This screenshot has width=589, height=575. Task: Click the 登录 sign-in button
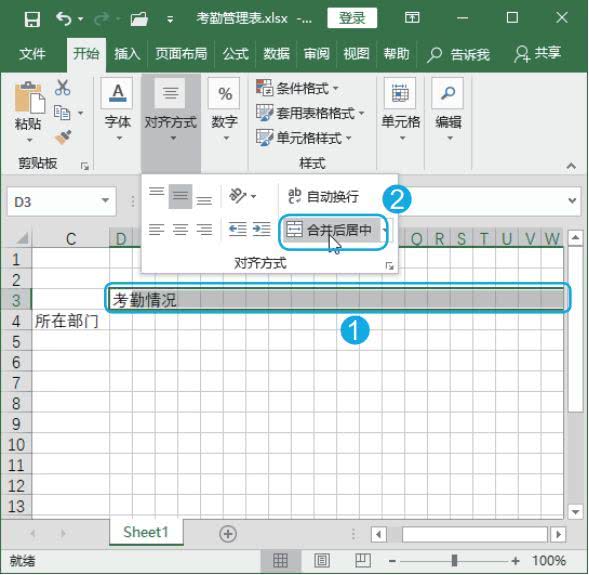352,18
